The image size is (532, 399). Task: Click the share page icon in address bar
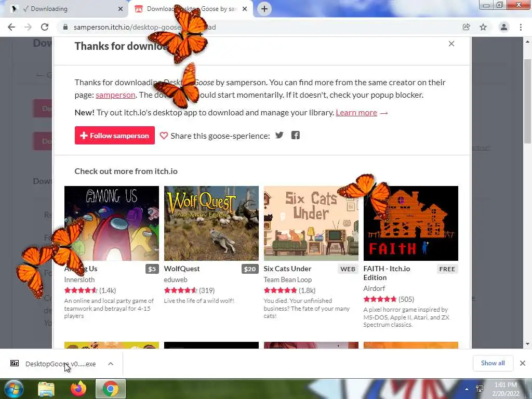coord(466,27)
